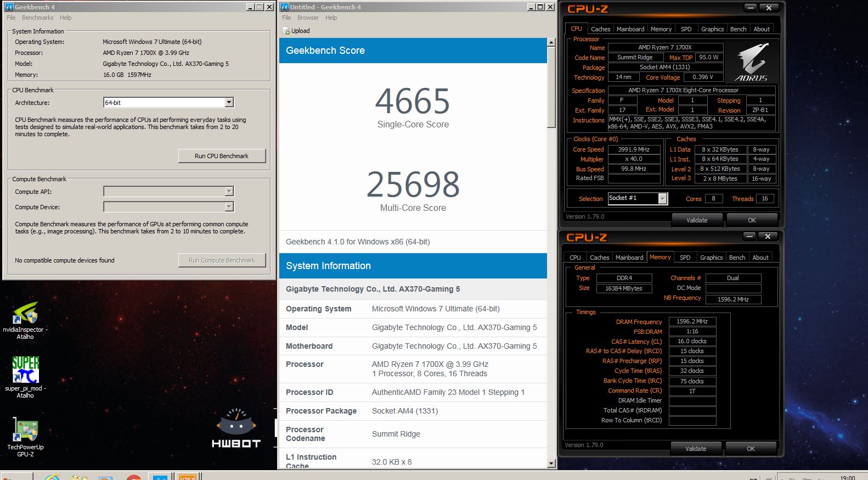868x480 pixels.
Task: Click Validate in lower CPU-Z window
Action: 696,449
